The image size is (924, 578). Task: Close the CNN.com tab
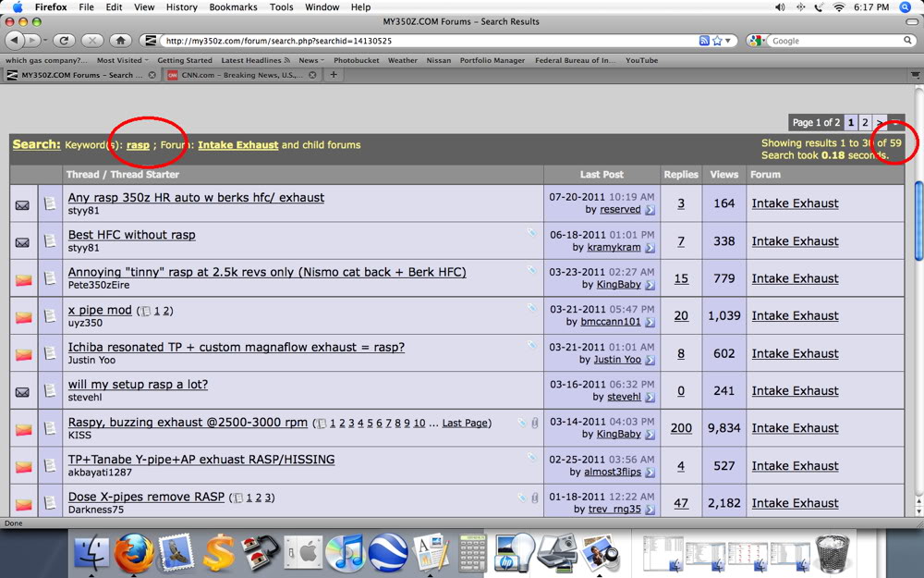pyautogui.click(x=312, y=75)
